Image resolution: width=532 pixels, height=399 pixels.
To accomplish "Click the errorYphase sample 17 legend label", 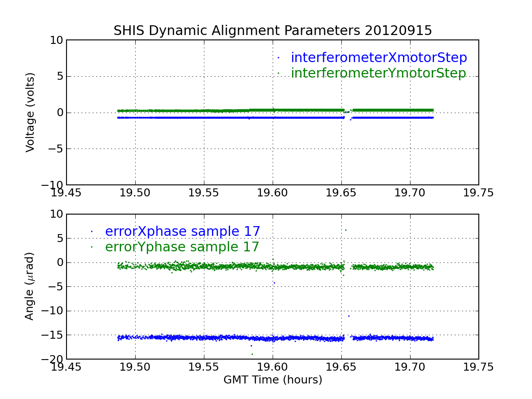I will (182, 247).
